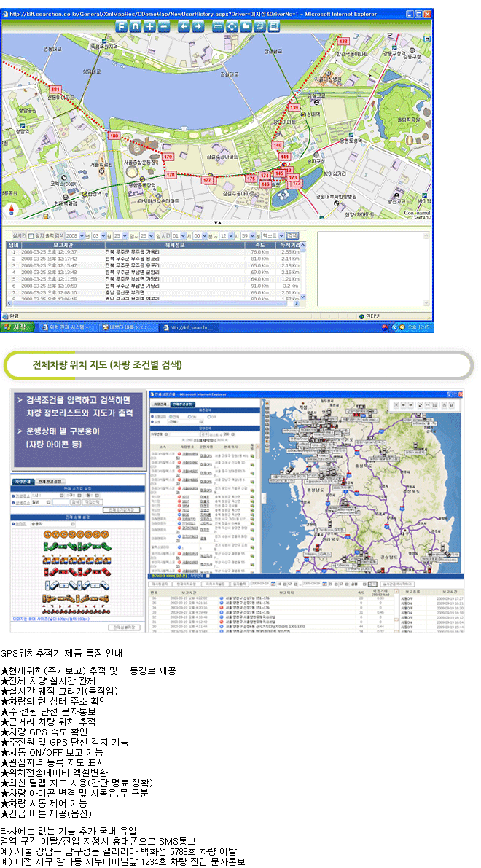Open the month 03 dropdown
The width and height of the screenshot is (481, 868).
click(99, 235)
